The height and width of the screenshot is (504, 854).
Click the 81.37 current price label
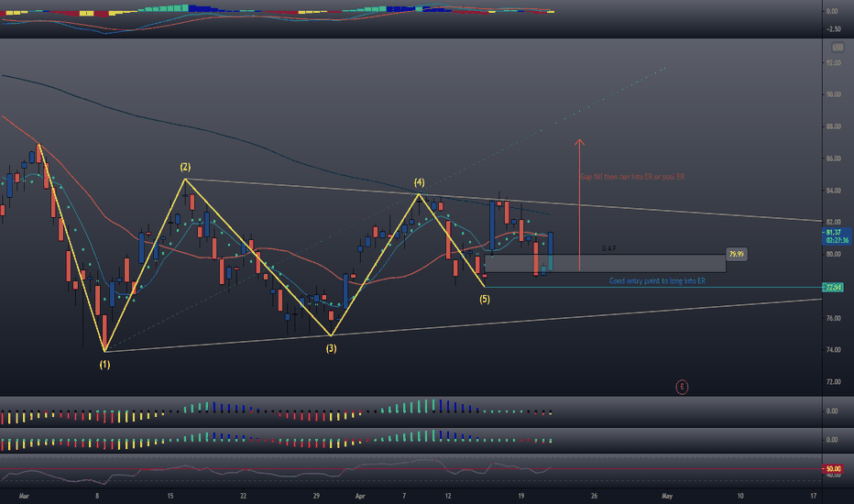[x=833, y=233]
